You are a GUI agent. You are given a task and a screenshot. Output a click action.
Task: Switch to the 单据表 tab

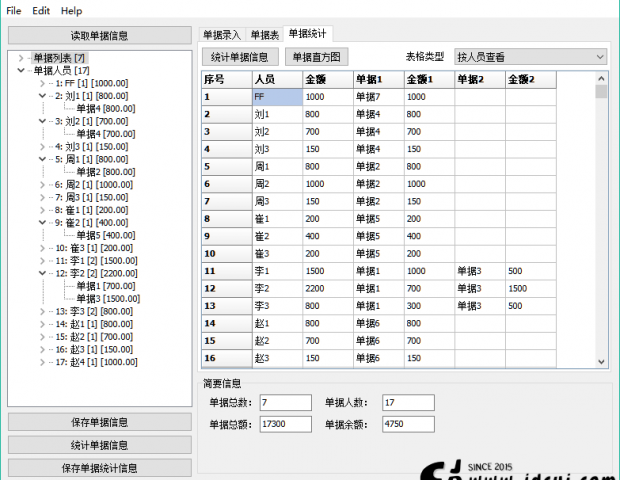point(265,35)
